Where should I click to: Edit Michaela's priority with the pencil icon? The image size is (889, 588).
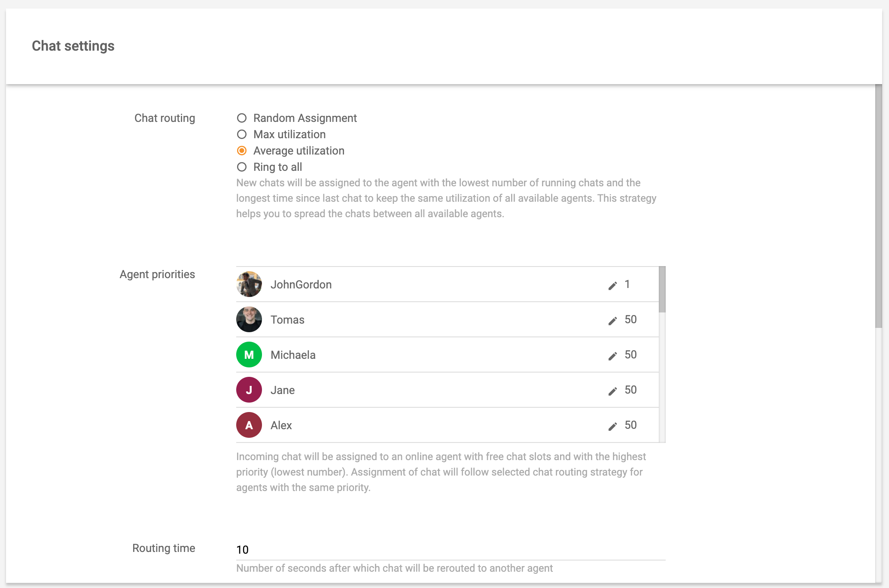tap(612, 356)
